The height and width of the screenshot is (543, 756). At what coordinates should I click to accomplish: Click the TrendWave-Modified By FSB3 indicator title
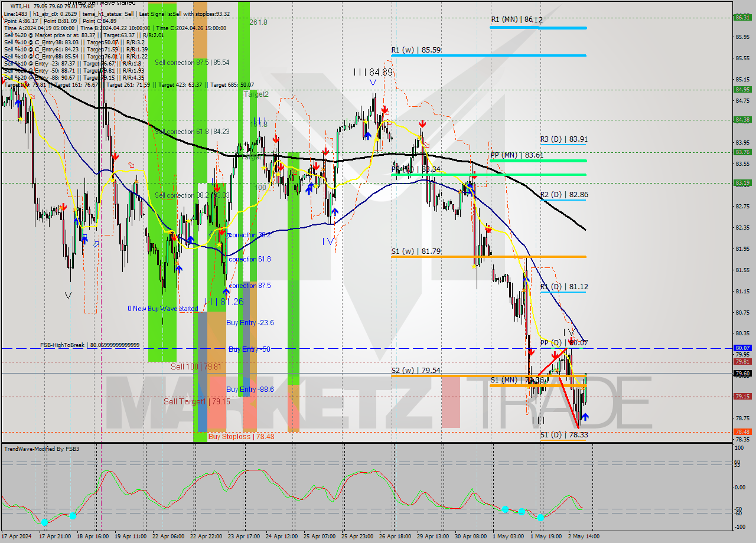(x=42, y=449)
